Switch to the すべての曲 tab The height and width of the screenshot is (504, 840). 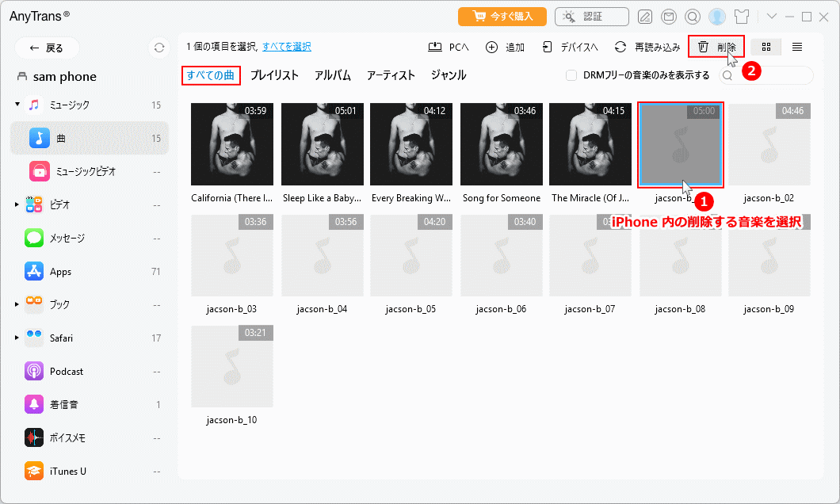[x=211, y=75]
